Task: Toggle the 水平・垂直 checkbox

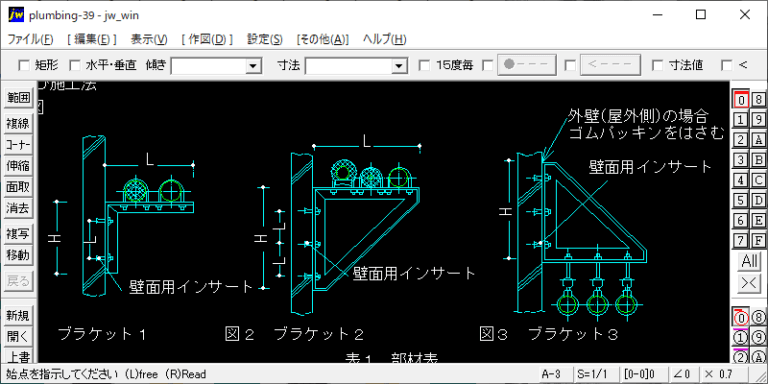Action: (x=75, y=65)
